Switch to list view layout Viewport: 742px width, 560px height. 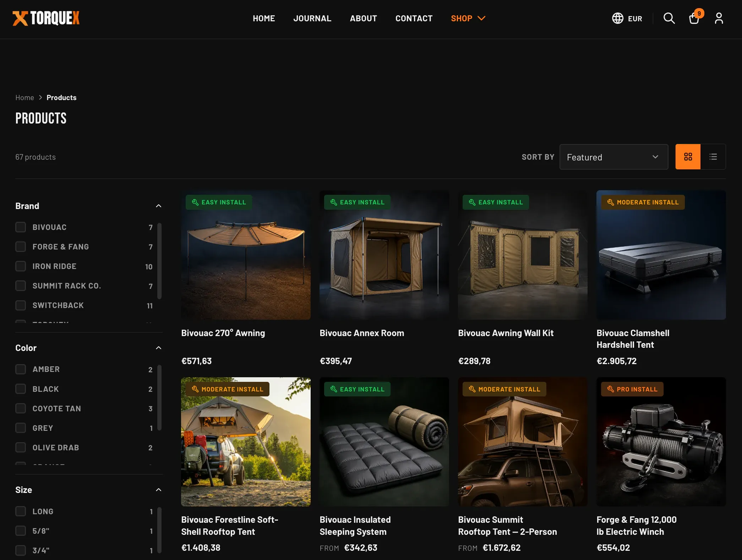click(x=713, y=157)
